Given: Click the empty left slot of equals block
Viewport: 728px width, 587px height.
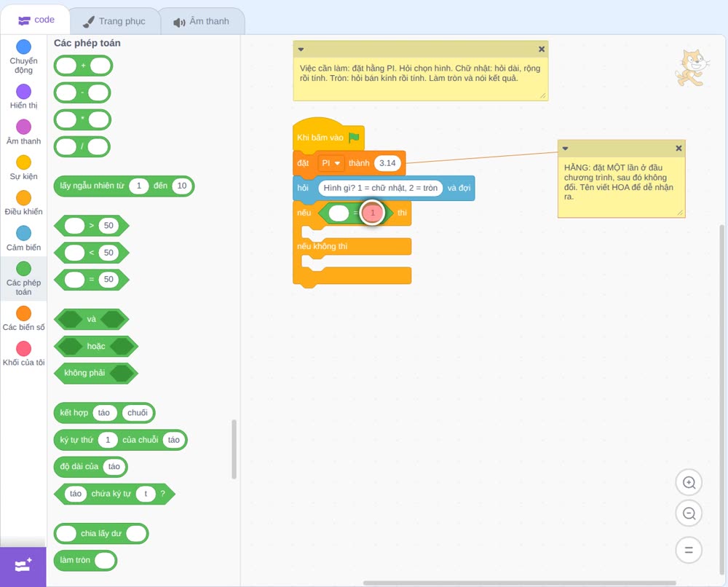Looking at the screenshot, I should 339,213.
